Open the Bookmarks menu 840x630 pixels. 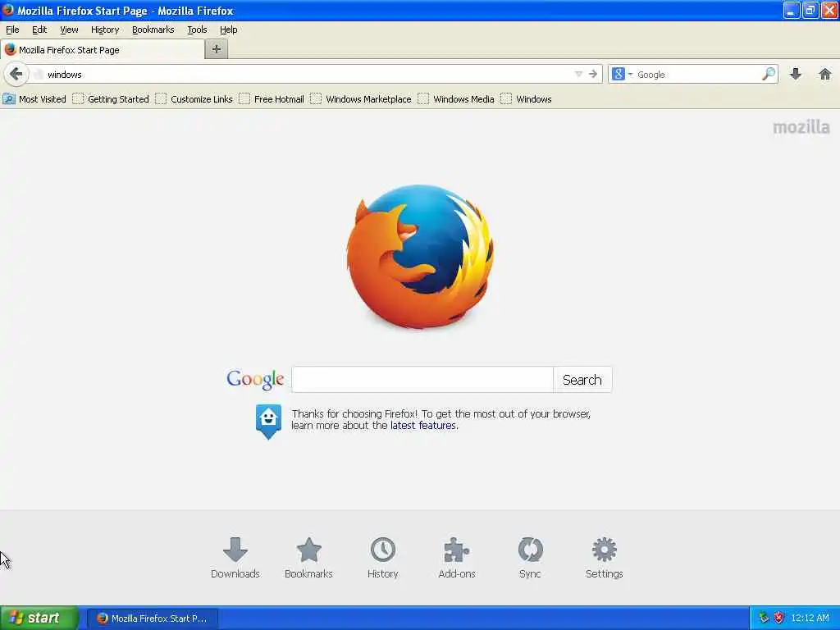point(153,30)
